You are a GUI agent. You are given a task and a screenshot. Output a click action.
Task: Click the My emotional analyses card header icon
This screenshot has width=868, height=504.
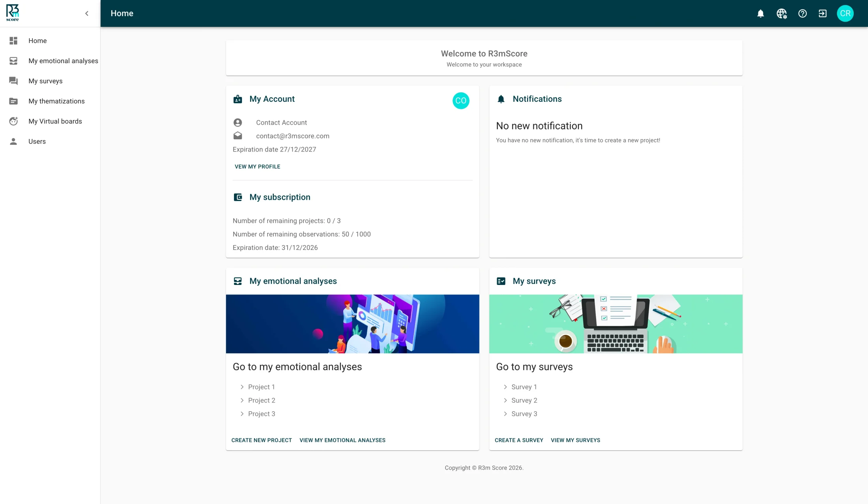click(238, 281)
